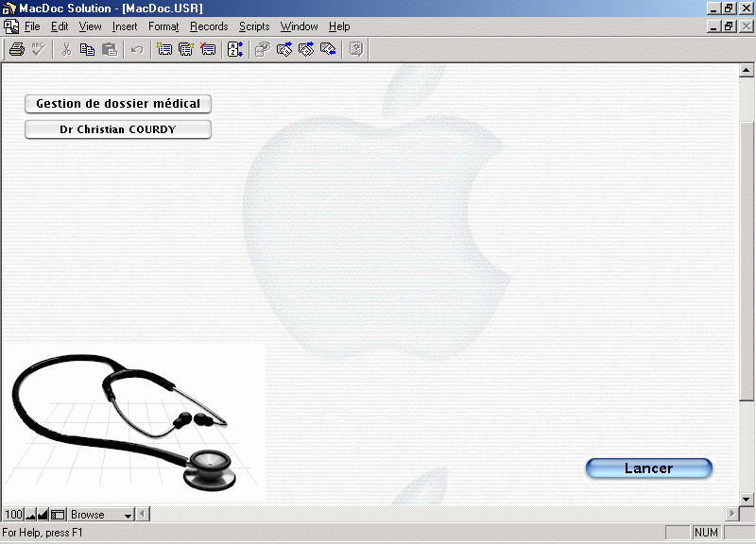Click the horizontal scrollbar left arrow
The width and height of the screenshot is (756, 544).
pyautogui.click(x=143, y=514)
